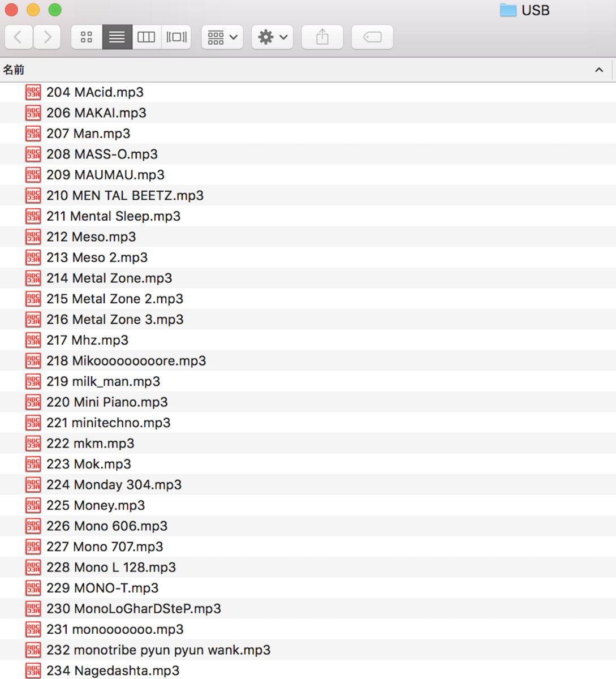Select file 204 MAcid.mp3

[x=95, y=92]
